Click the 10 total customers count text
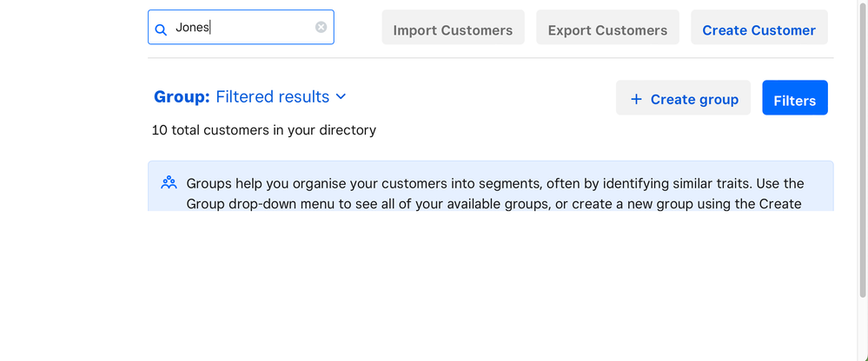This screenshot has width=868, height=361. click(263, 130)
